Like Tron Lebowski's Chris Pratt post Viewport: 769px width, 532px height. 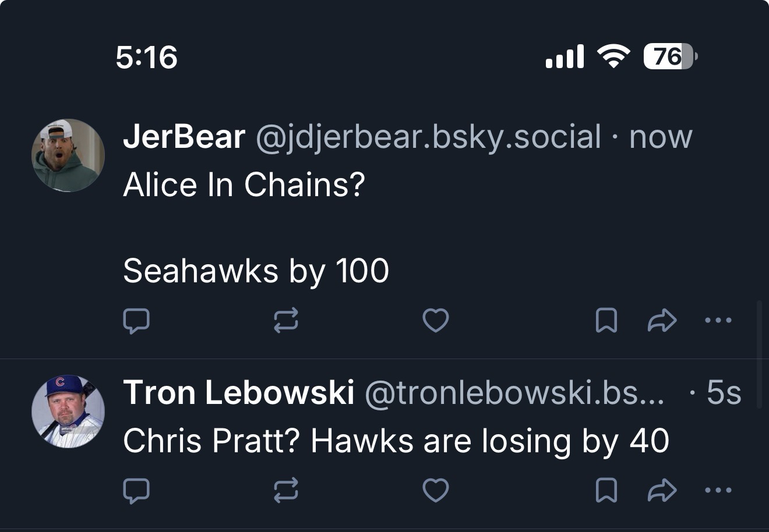[436, 490]
